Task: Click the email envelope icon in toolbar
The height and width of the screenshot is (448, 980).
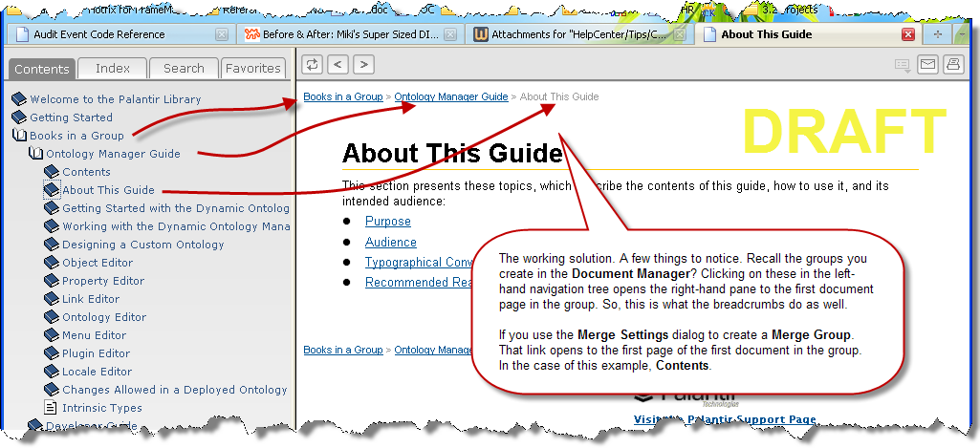Action: (926, 64)
